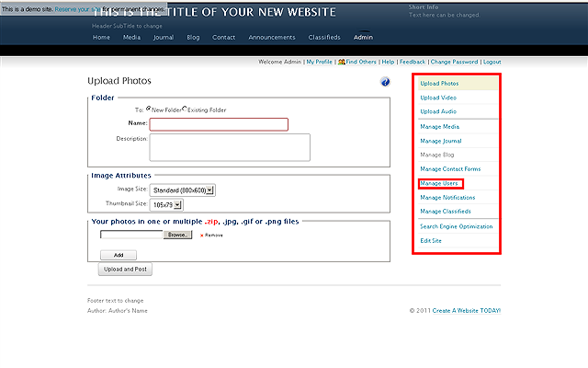Click the Browse button for file
588x368 pixels.
pyautogui.click(x=178, y=235)
